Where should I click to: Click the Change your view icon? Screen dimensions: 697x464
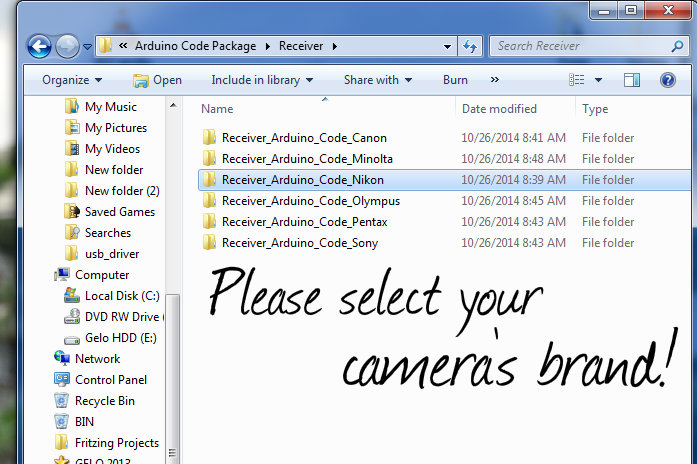(x=577, y=80)
